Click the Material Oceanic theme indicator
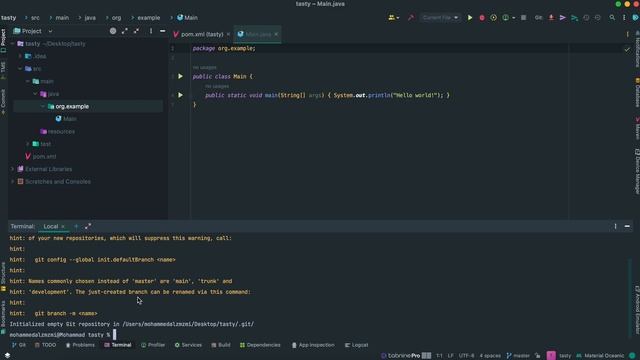 [x=600, y=356]
